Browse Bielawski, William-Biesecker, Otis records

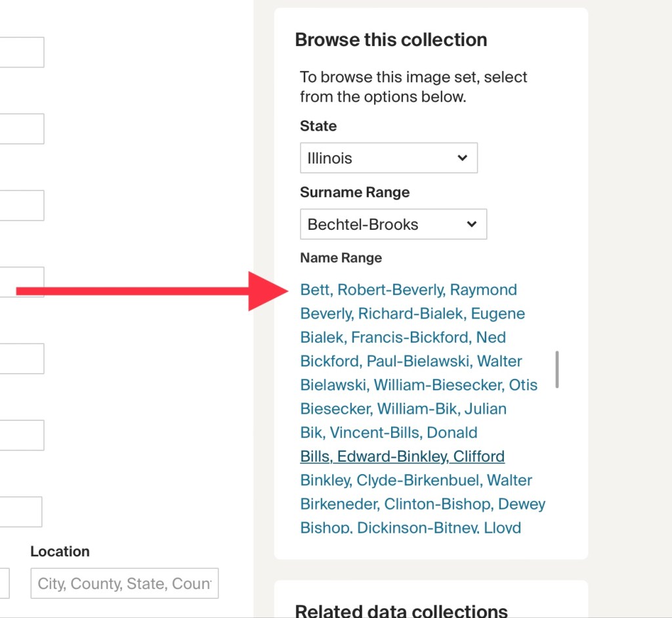click(x=419, y=385)
